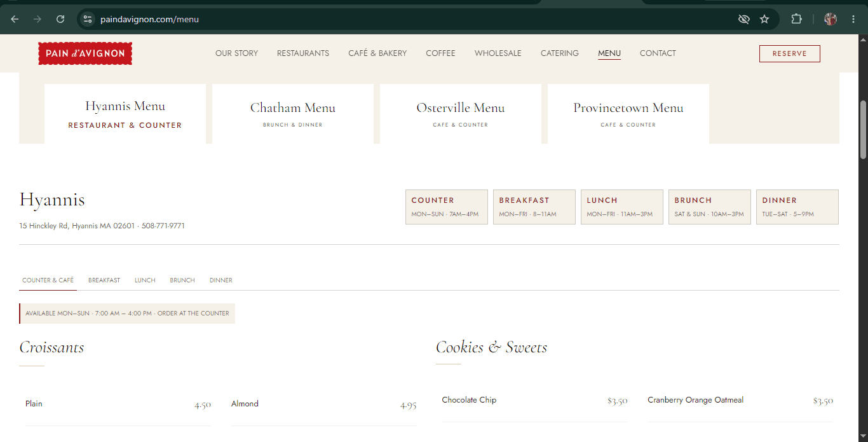Click the Reserve button
Viewport: 868px width, 442px height.
790,53
